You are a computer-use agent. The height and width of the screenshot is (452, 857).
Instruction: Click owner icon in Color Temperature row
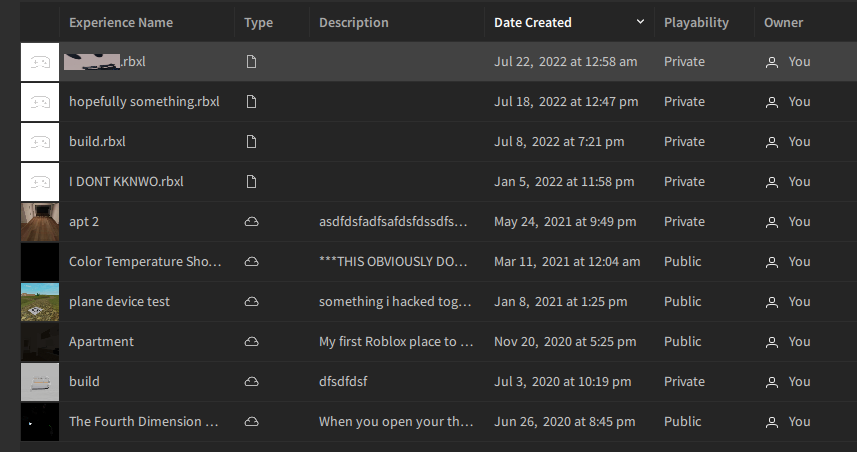771,262
